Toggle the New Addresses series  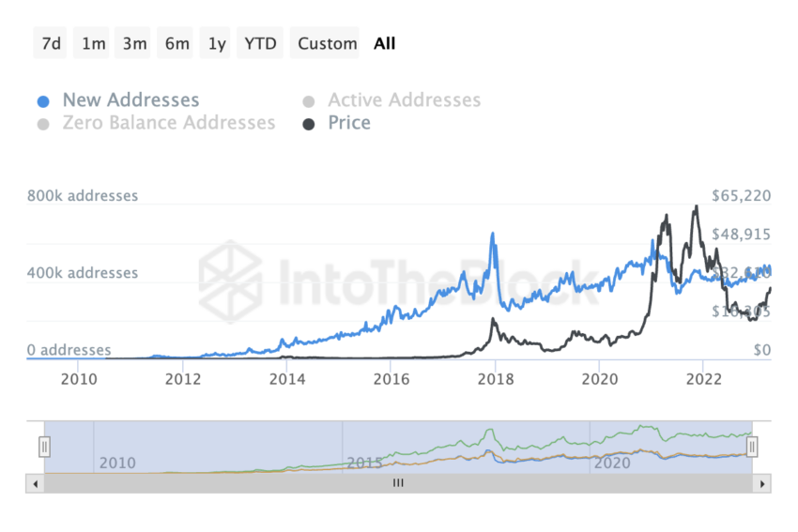tap(130, 100)
